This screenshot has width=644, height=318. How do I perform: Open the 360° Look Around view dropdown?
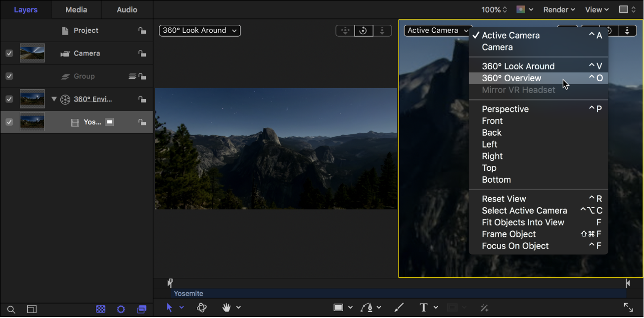[x=199, y=30]
